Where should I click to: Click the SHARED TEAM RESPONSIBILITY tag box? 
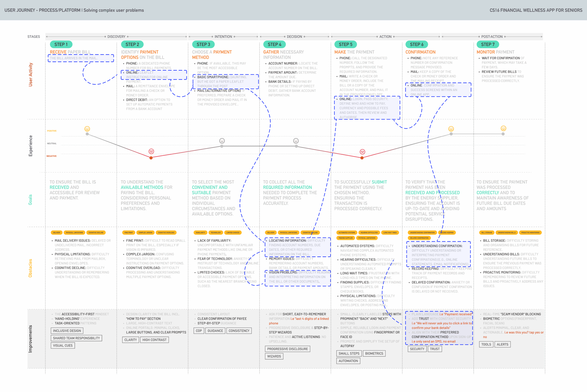pos(76,338)
